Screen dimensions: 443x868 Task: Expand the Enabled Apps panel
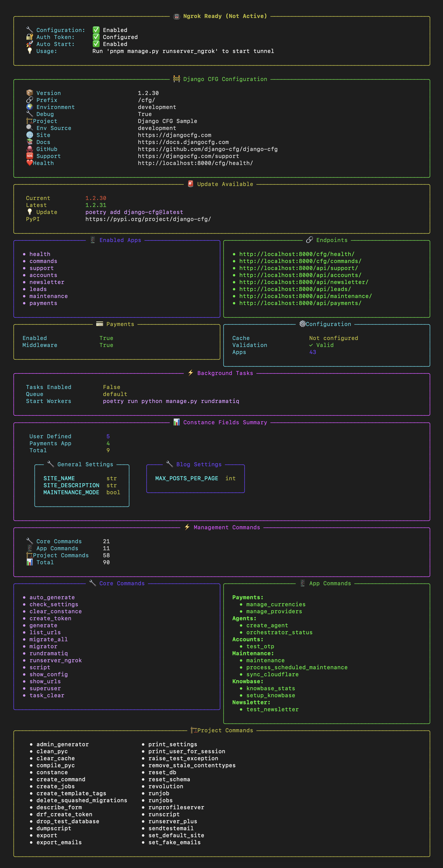[120, 240]
